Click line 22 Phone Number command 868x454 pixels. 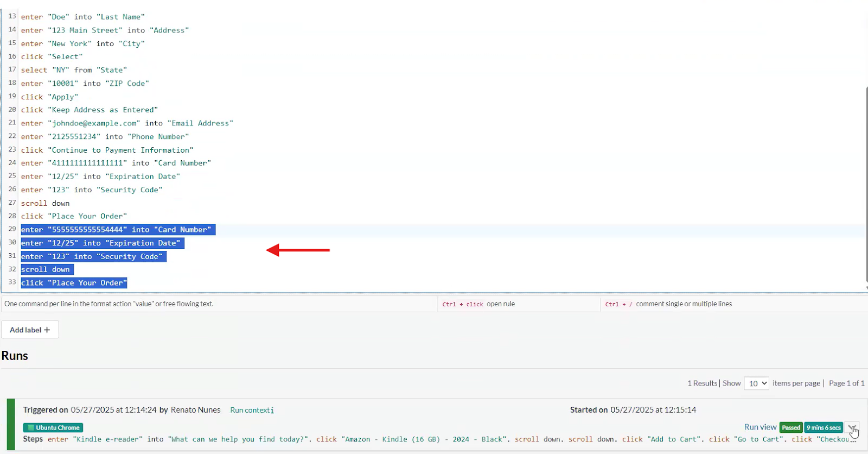(x=105, y=136)
